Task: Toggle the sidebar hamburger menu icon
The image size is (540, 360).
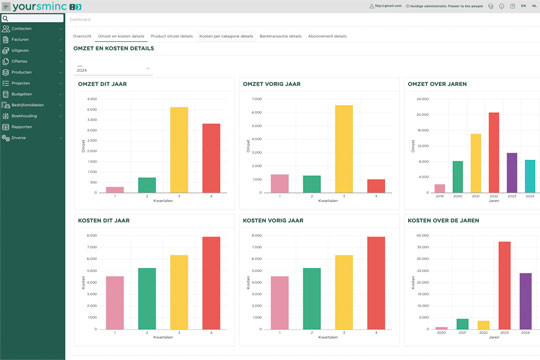Action: 6,6
